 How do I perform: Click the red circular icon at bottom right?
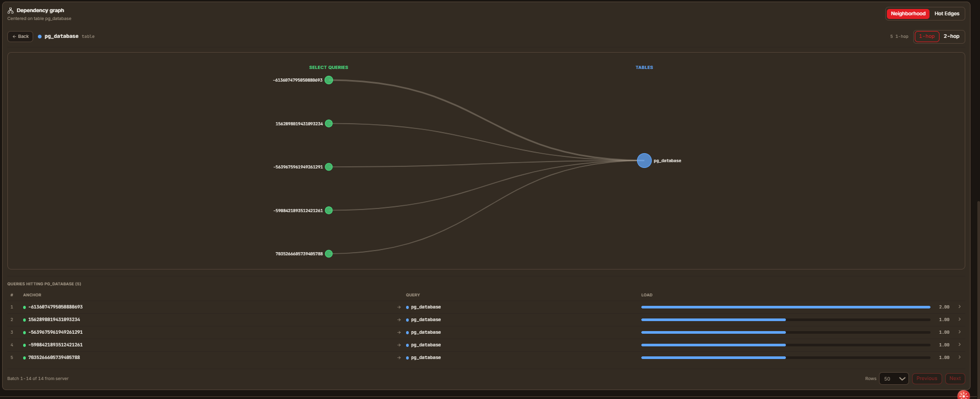click(964, 395)
